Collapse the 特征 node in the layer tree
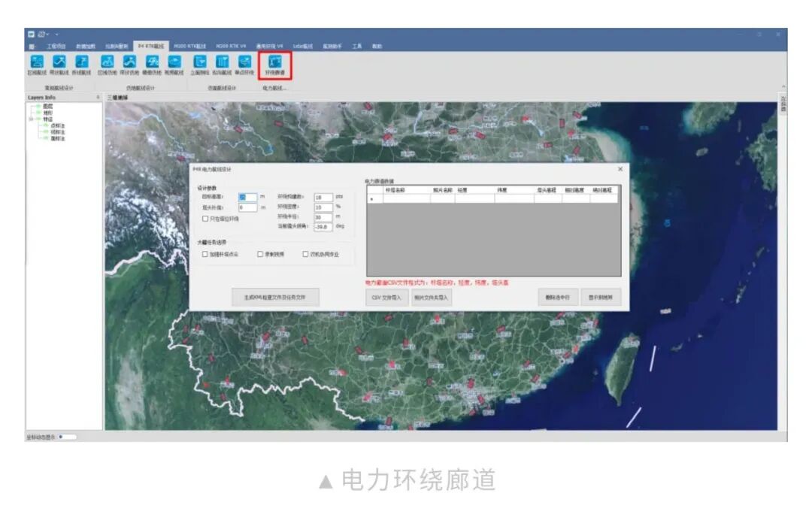Image resolution: width=812 pixels, height=520 pixels. pos(32,119)
